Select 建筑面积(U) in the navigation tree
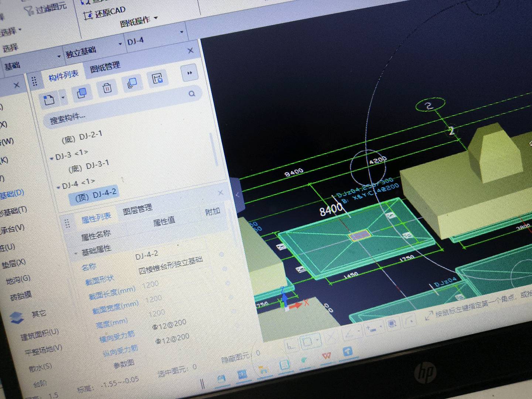This screenshot has width=532, height=399. point(39,334)
